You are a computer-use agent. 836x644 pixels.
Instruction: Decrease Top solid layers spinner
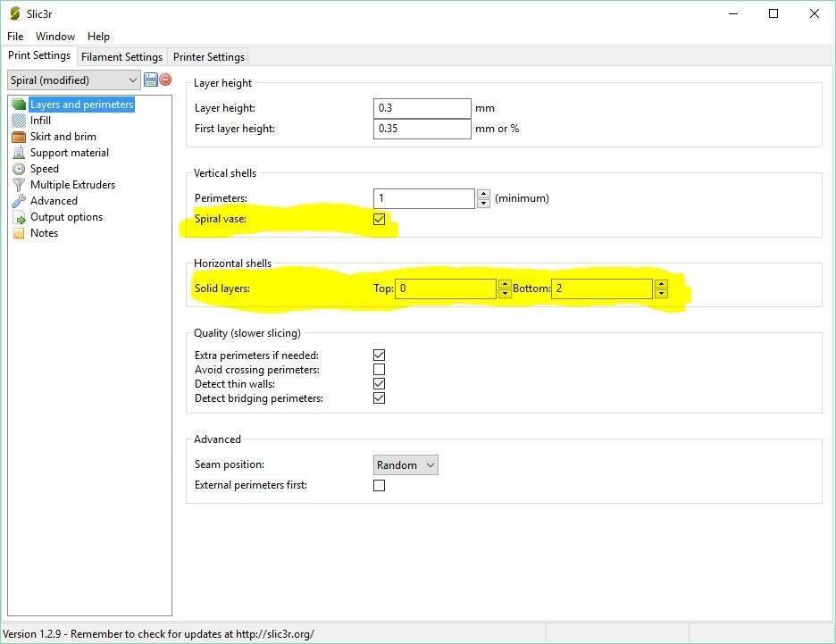[x=505, y=293]
